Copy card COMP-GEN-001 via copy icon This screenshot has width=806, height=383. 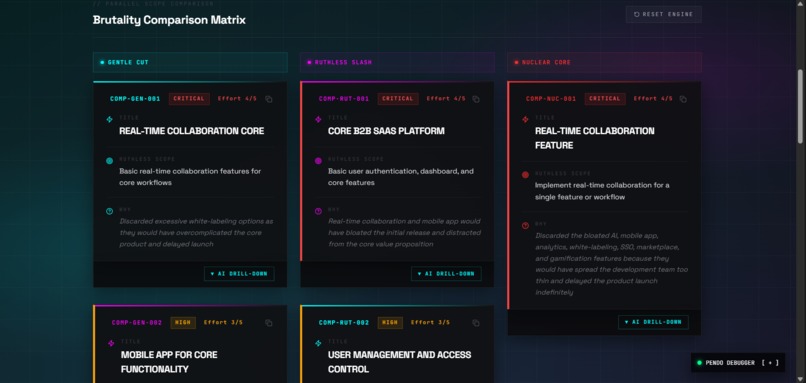coord(269,99)
